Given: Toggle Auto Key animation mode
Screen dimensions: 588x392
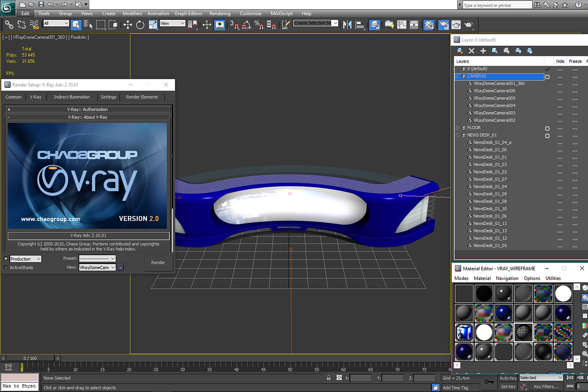Looking at the screenshot, I should [x=508, y=378].
